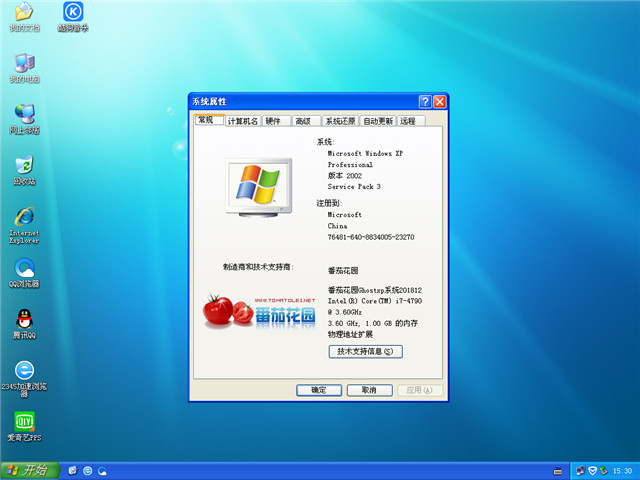This screenshot has height=480, width=640.
Task: Open the Kugou Music desktop icon
Action: pos(73,17)
